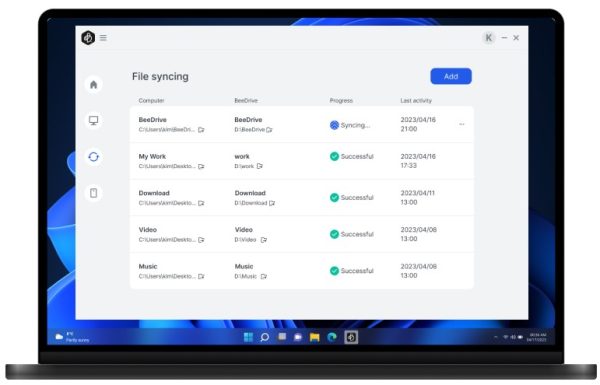
Task: Click the 'Syncing...' status text
Action: [355, 125]
